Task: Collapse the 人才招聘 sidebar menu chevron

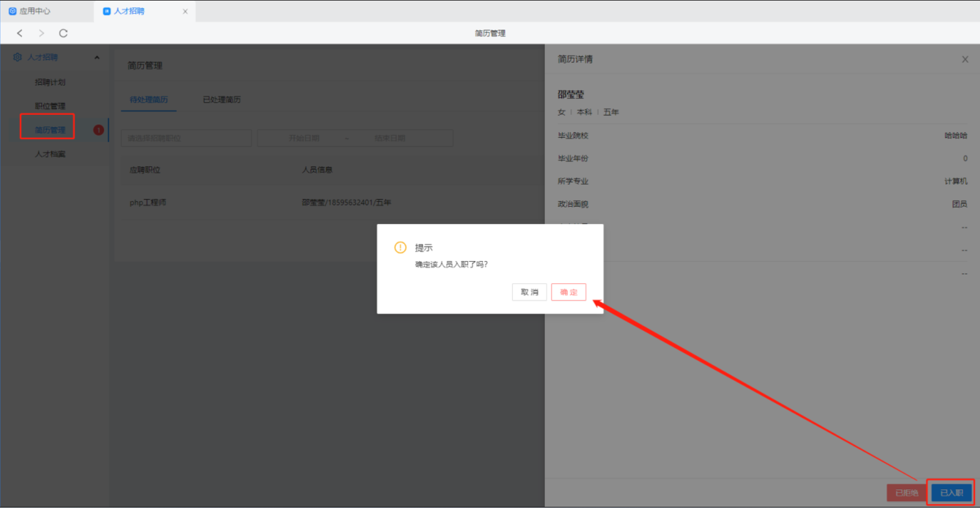Action: [x=97, y=57]
